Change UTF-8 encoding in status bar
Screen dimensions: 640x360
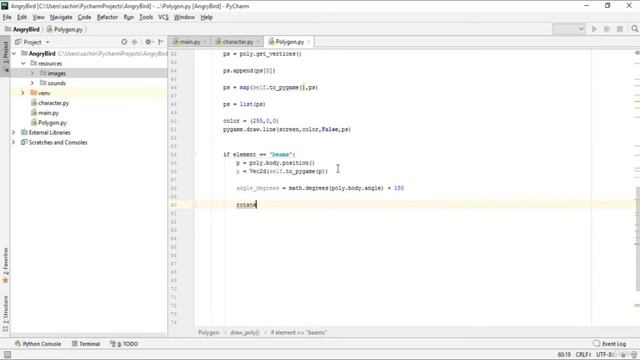pyautogui.click(x=605, y=355)
